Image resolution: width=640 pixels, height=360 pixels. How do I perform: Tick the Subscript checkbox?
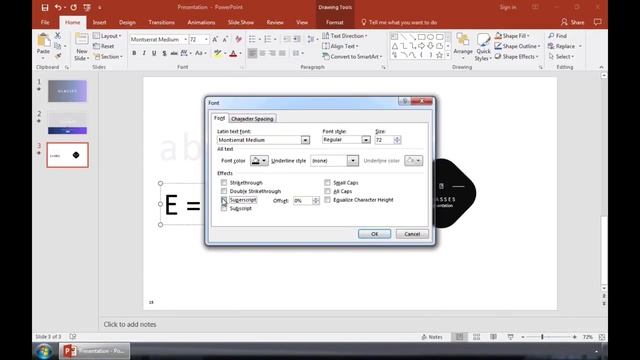(224, 208)
